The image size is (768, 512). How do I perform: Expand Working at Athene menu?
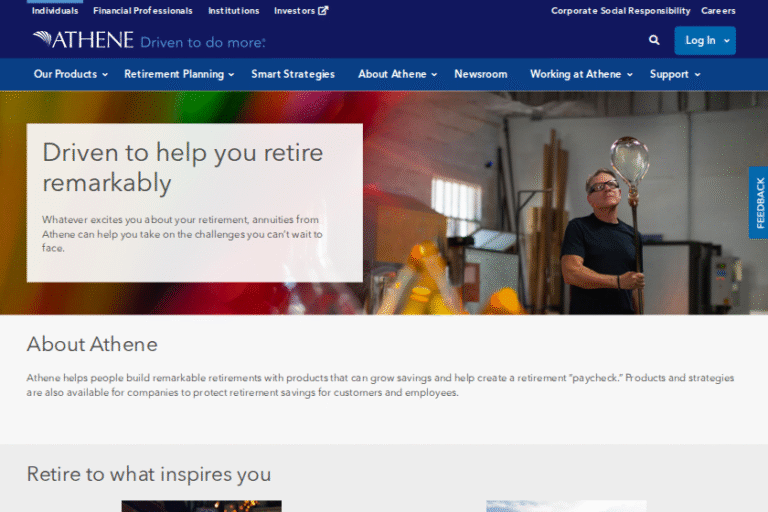pos(581,74)
